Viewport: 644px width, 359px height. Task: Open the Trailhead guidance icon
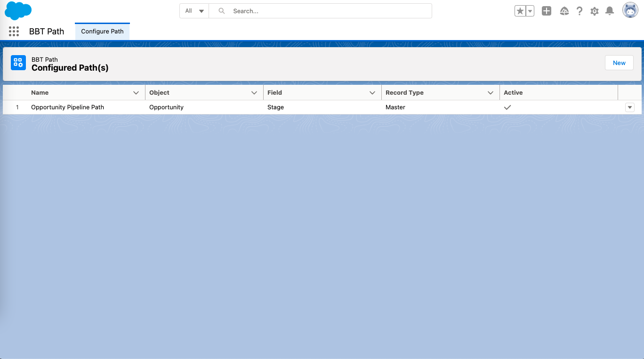pos(564,11)
